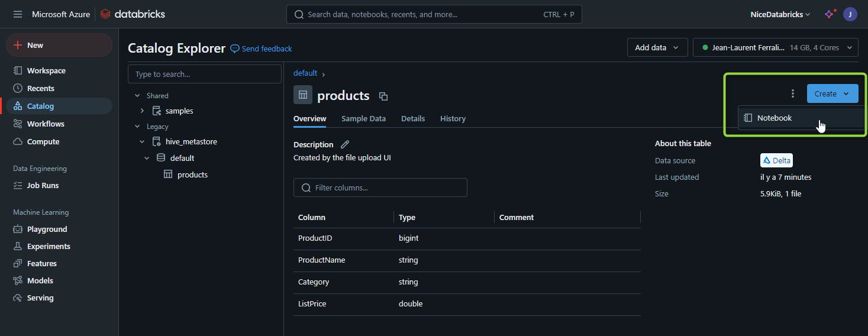This screenshot has width=868, height=336.
Task: Focus the top search data, notebooks field
Action: 434,14
